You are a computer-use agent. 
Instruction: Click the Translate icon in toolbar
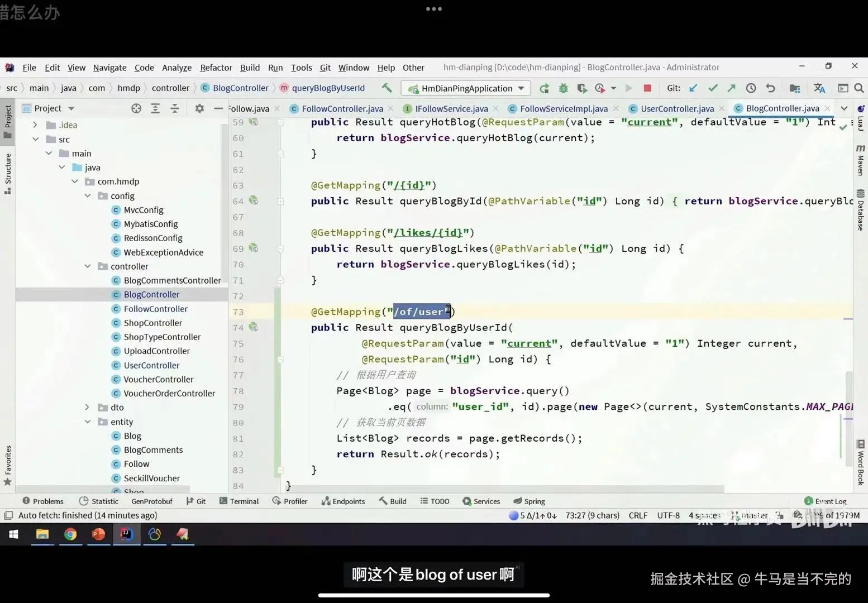[x=819, y=88]
